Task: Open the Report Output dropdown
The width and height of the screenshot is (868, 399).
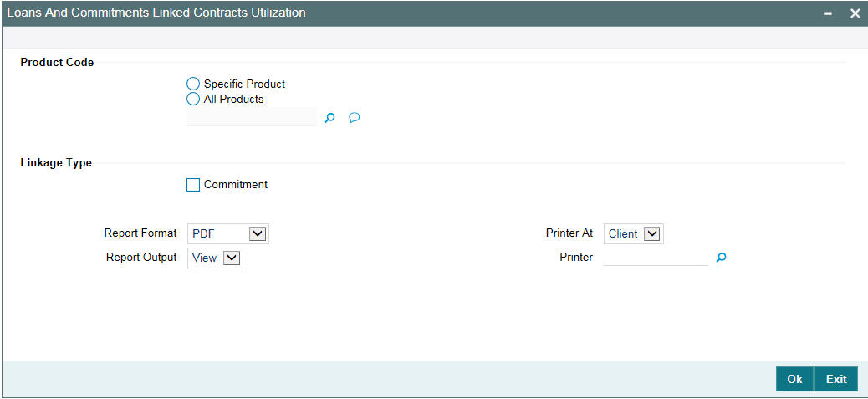Action: [x=216, y=258]
